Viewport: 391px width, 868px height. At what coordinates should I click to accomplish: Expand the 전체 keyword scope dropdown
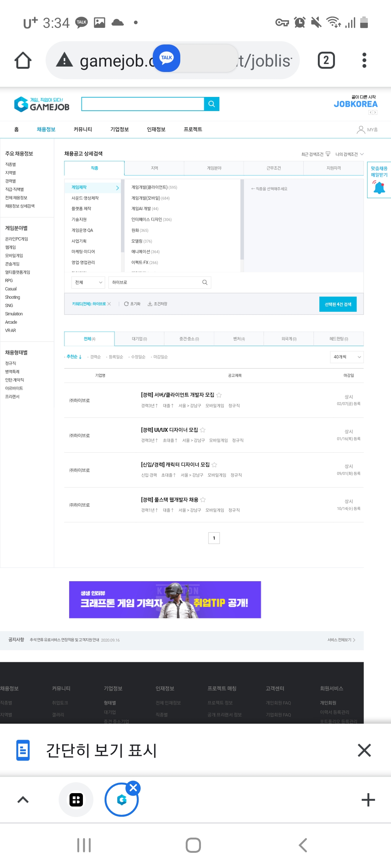89,282
